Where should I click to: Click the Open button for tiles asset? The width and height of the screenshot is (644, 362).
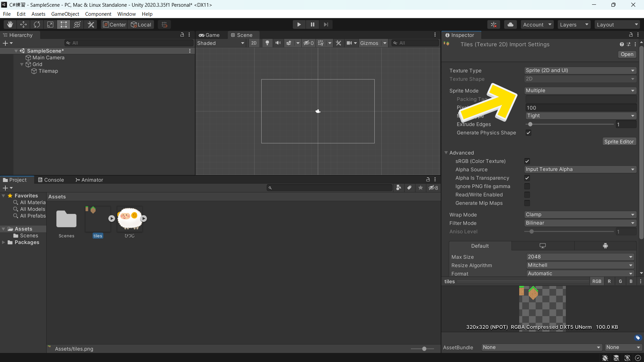(x=627, y=54)
